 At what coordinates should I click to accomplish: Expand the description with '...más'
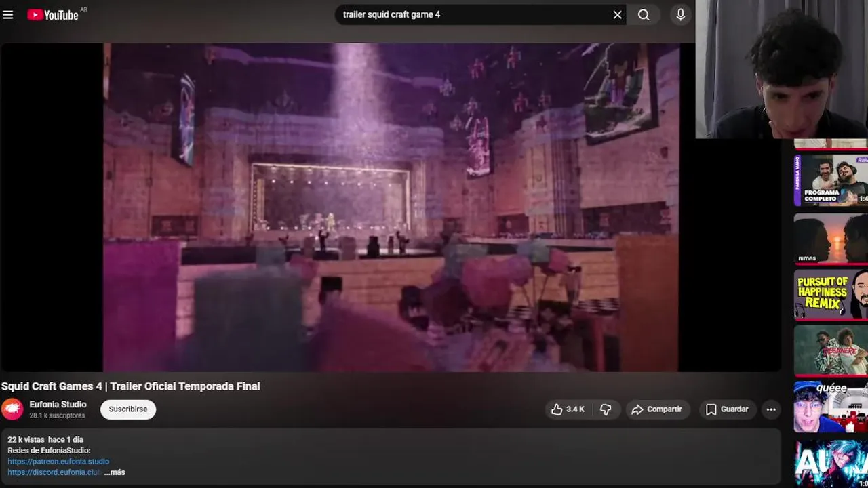(115, 472)
